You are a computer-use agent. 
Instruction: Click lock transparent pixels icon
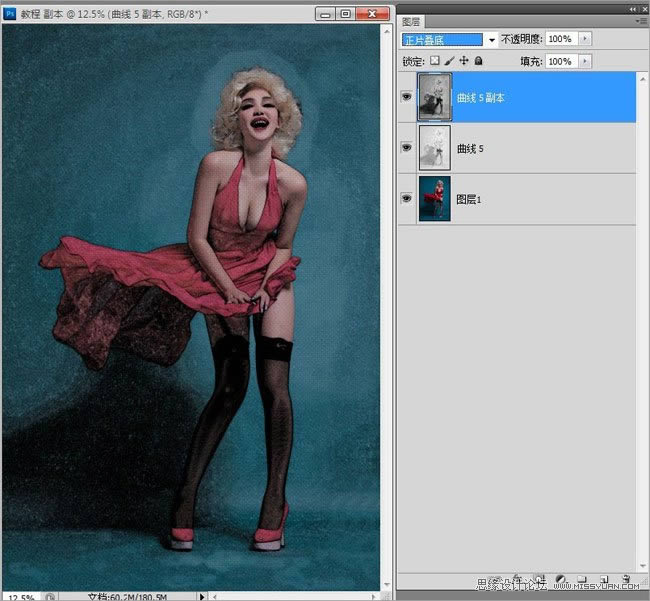[x=435, y=61]
